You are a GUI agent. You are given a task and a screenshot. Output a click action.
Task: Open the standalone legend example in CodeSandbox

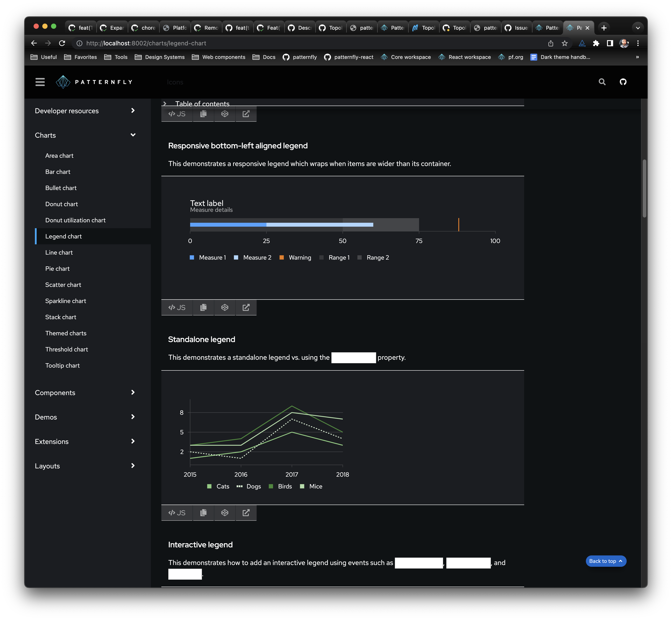225,513
